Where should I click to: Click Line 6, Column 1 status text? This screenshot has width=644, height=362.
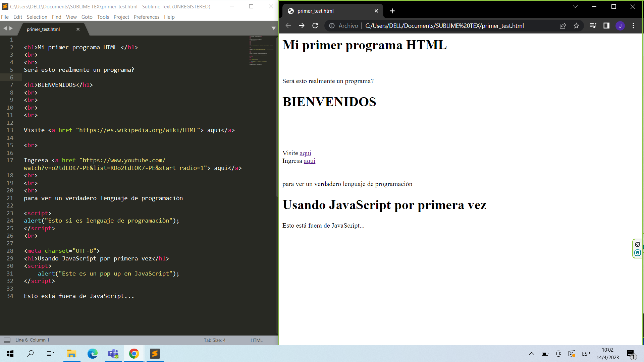click(x=32, y=340)
